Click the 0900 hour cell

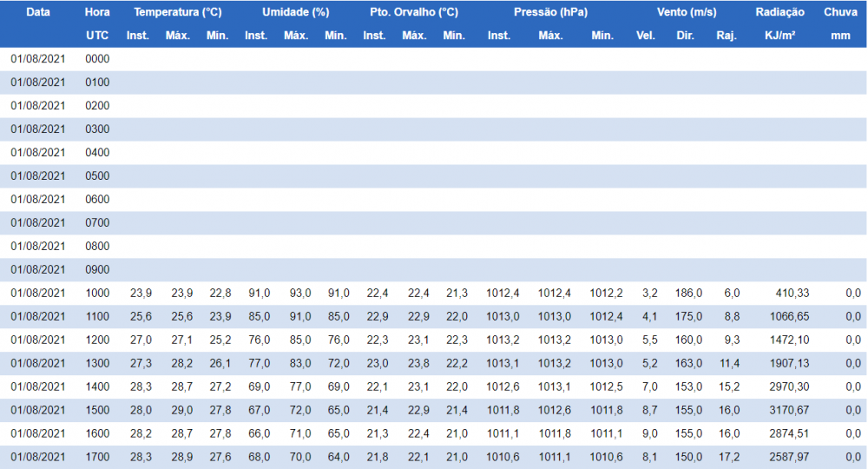click(x=97, y=270)
